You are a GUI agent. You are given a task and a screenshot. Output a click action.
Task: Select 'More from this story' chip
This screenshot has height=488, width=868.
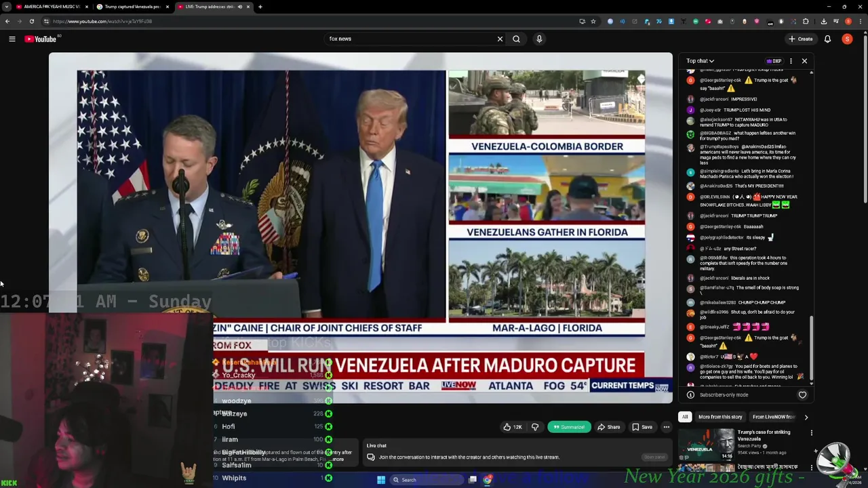(x=720, y=417)
